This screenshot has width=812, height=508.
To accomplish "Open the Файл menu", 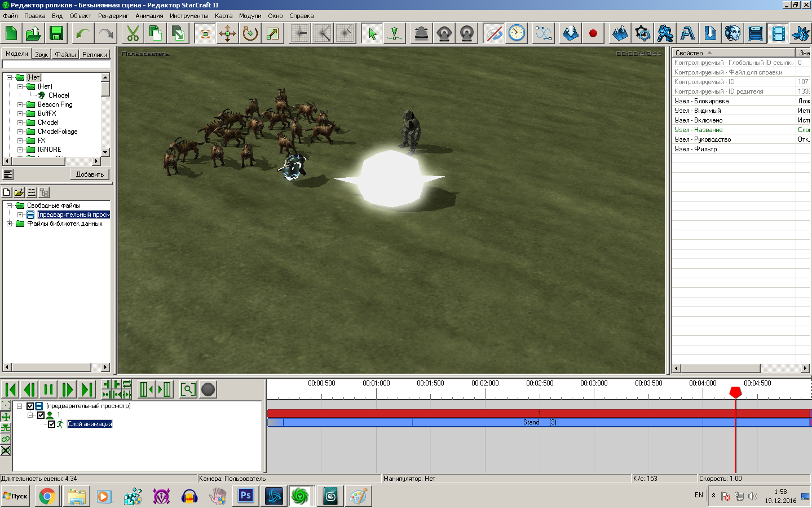I will click(x=11, y=16).
